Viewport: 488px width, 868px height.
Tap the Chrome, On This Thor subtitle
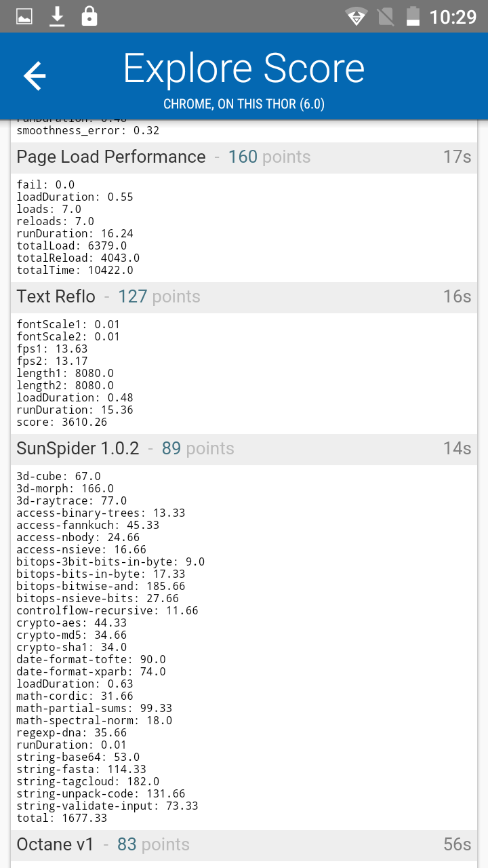coord(244,104)
